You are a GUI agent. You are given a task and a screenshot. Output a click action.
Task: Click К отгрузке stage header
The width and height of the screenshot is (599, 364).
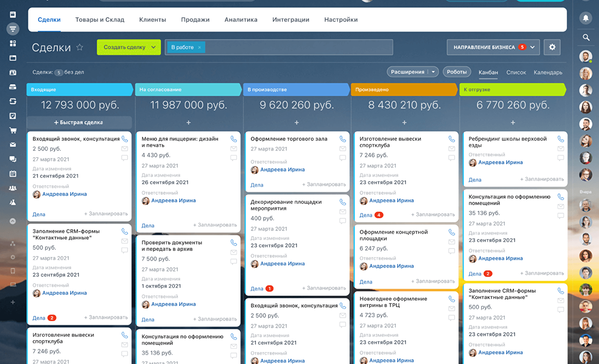pyautogui.click(x=513, y=89)
